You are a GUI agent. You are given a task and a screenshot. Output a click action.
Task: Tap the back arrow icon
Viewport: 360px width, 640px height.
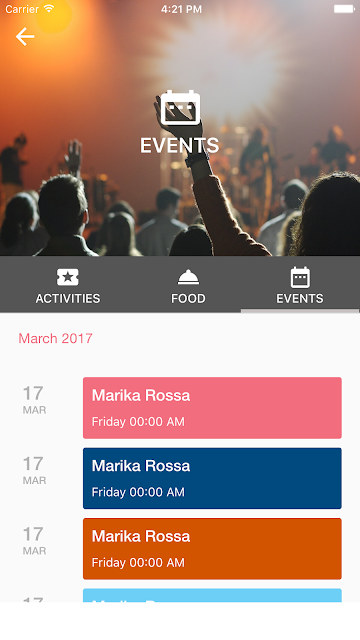pyautogui.click(x=25, y=36)
